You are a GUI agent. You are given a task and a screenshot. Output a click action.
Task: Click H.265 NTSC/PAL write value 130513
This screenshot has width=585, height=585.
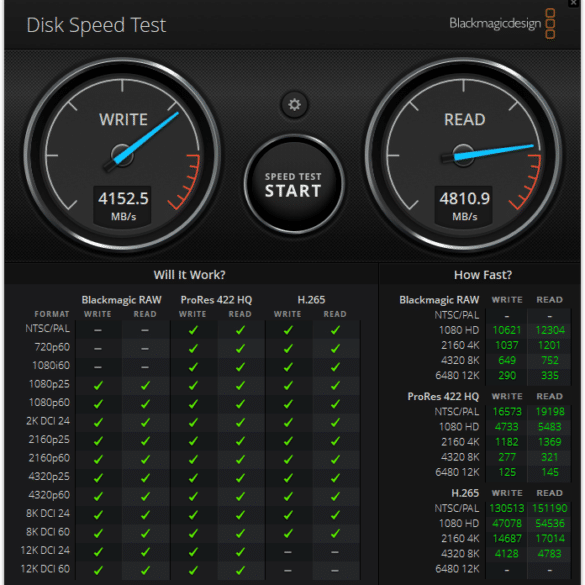click(x=507, y=508)
